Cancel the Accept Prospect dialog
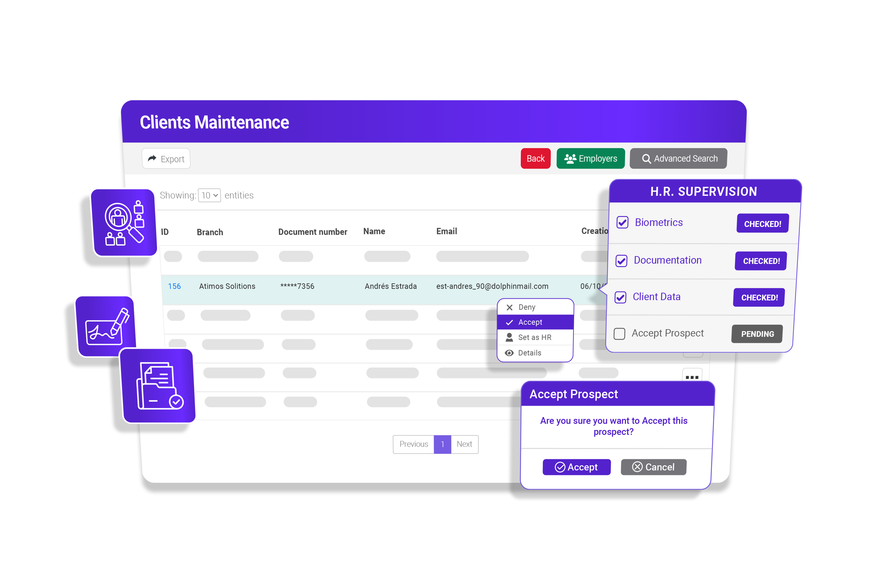 pos(653,467)
